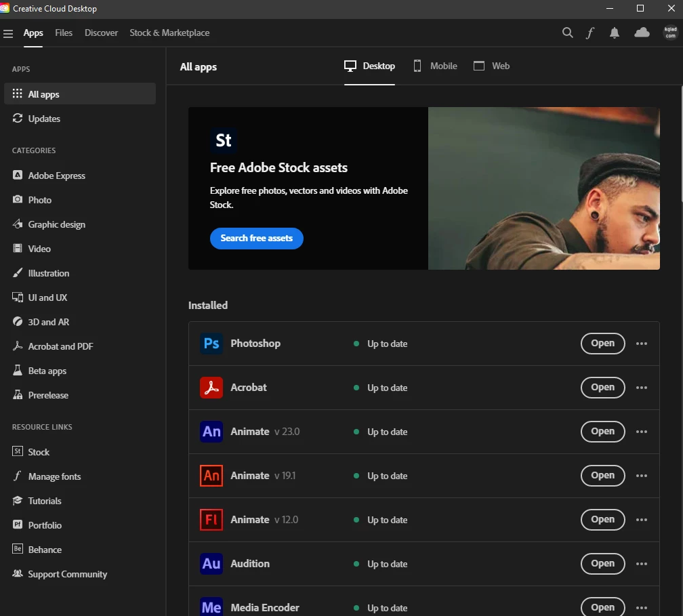Select the Web platform tab
683x616 pixels.
pyautogui.click(x=491, y=66)
